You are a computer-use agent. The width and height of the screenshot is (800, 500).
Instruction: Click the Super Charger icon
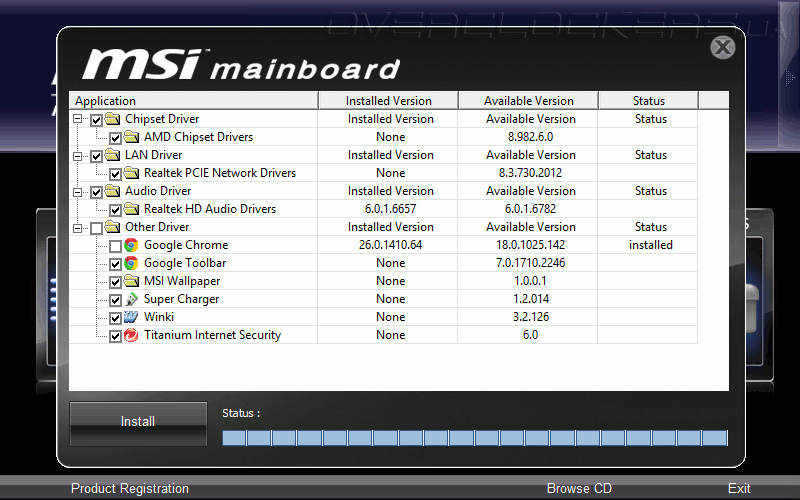(x=131, y=299)
